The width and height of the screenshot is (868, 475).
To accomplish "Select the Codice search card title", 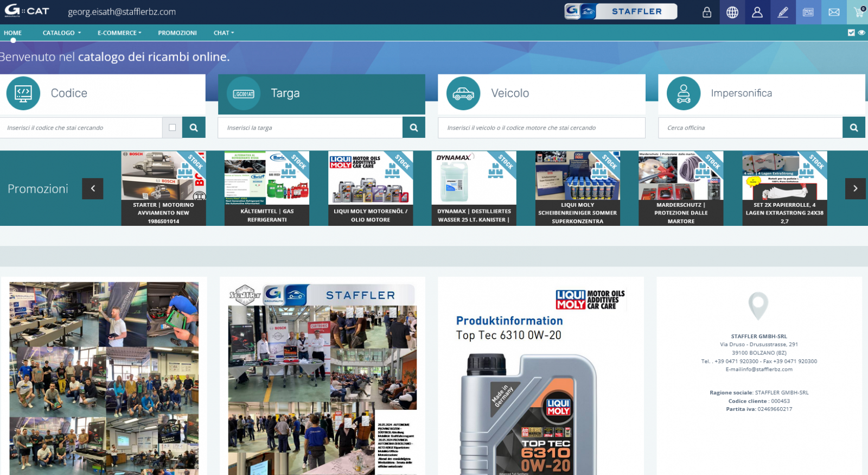I will pos(69,93).
